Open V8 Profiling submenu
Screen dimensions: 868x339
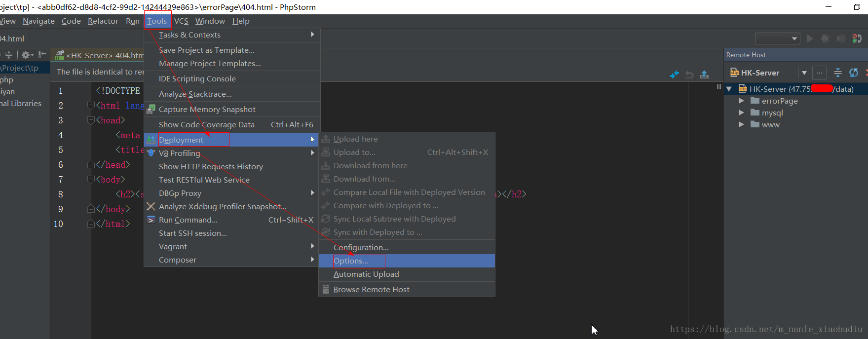(232, 153)
